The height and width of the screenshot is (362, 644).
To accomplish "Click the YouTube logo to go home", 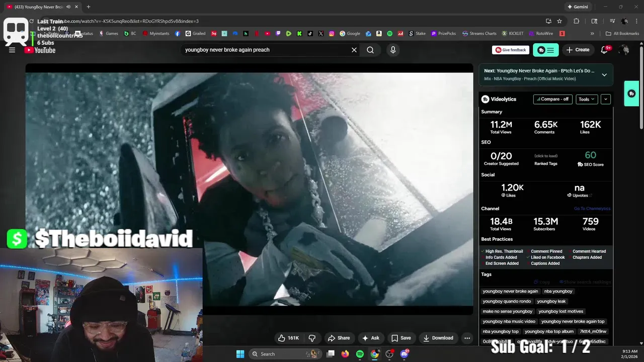I will pyautogui.click(x=40, y=50).
